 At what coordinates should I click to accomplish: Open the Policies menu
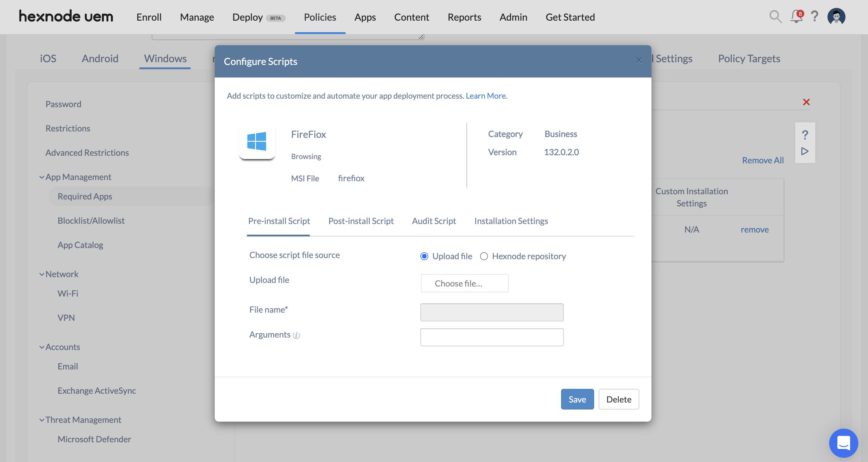coord(320,17)
